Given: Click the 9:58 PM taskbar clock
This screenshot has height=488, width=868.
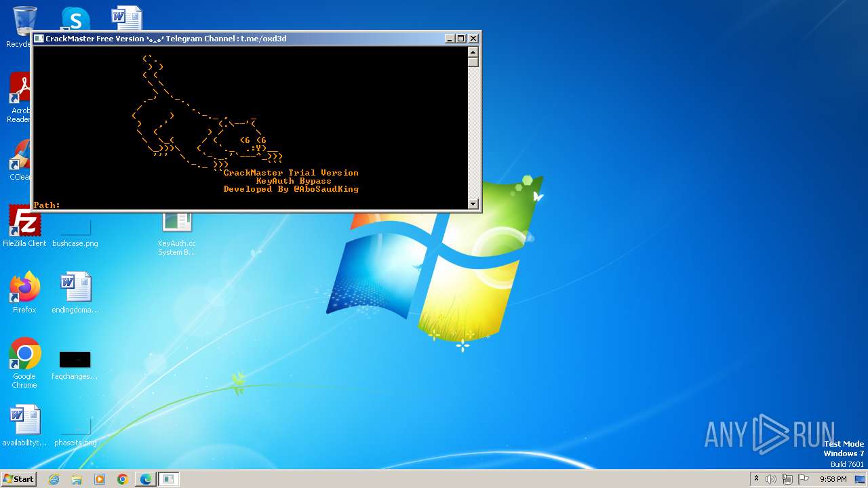Looking at the screenshot, I should [x=833, y=479].
